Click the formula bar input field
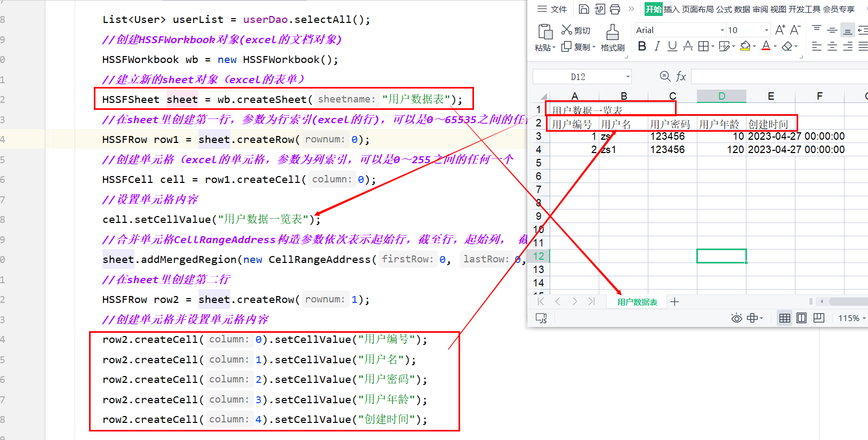The height and width of the screenshot is (440, 868). [779, 76]
